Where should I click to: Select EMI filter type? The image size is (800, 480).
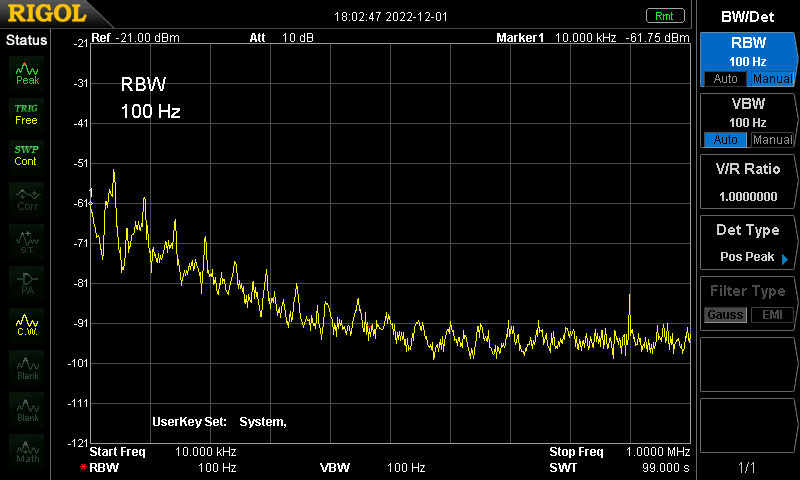772,315
